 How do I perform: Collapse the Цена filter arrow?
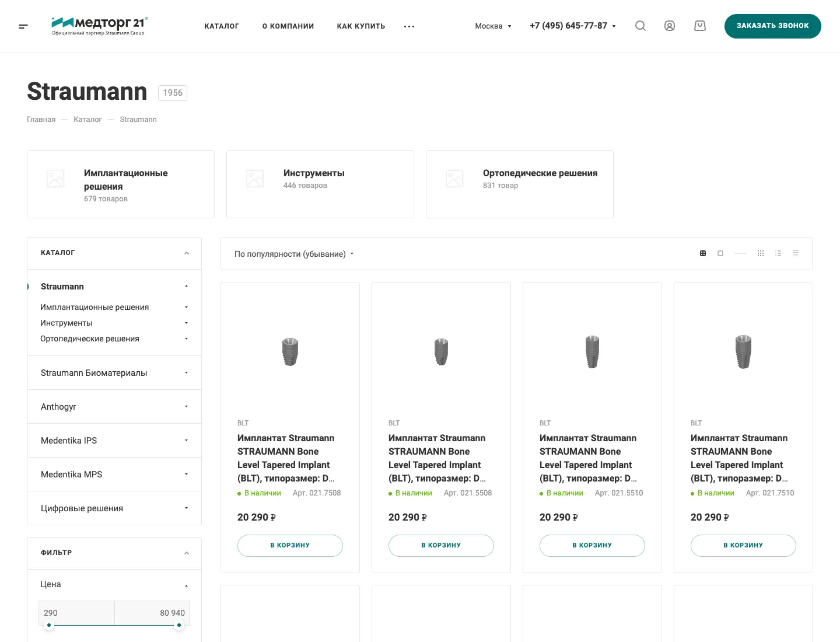pos(186,585)
